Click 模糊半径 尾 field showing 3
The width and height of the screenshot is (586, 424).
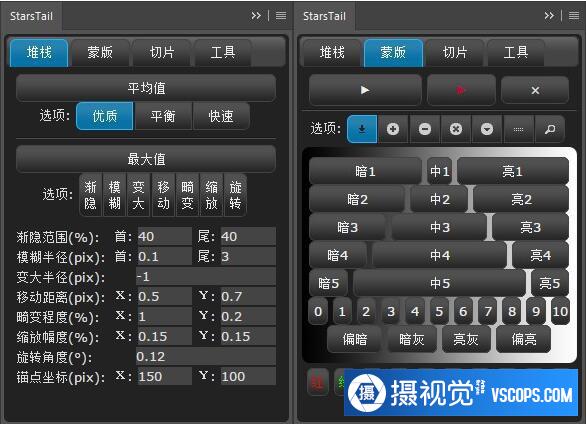[x=248, y=256]
